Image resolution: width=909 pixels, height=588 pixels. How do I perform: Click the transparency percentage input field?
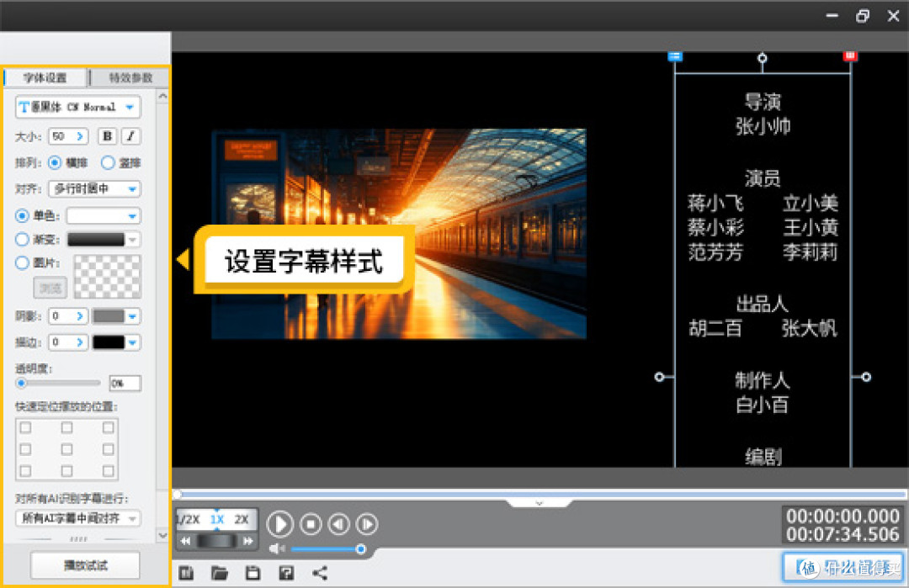click(125, 383)
